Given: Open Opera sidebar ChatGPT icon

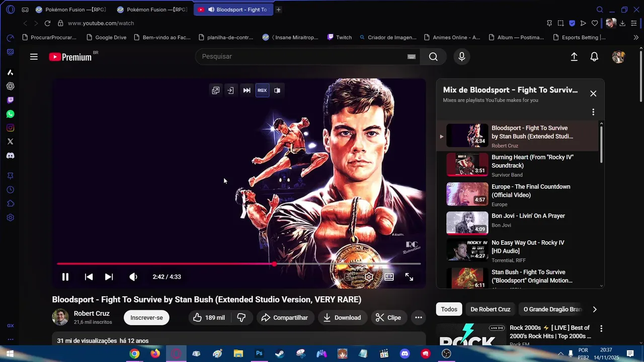Looking at the screenshot, I should 10,86.
